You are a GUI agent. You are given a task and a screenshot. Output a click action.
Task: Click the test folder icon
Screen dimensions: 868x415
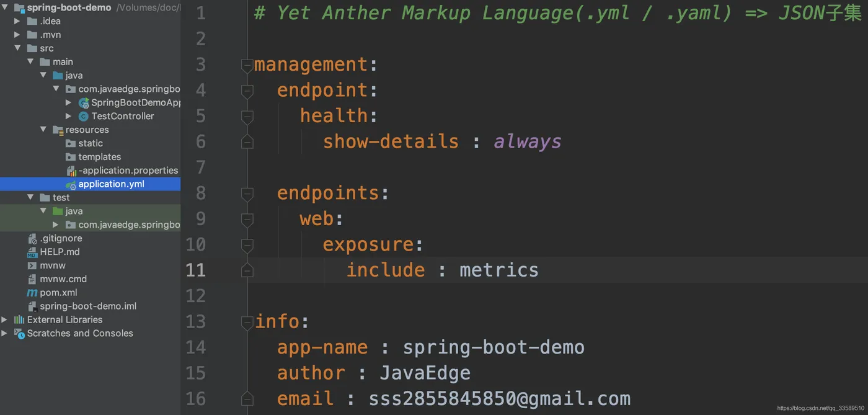pos(45,198)
